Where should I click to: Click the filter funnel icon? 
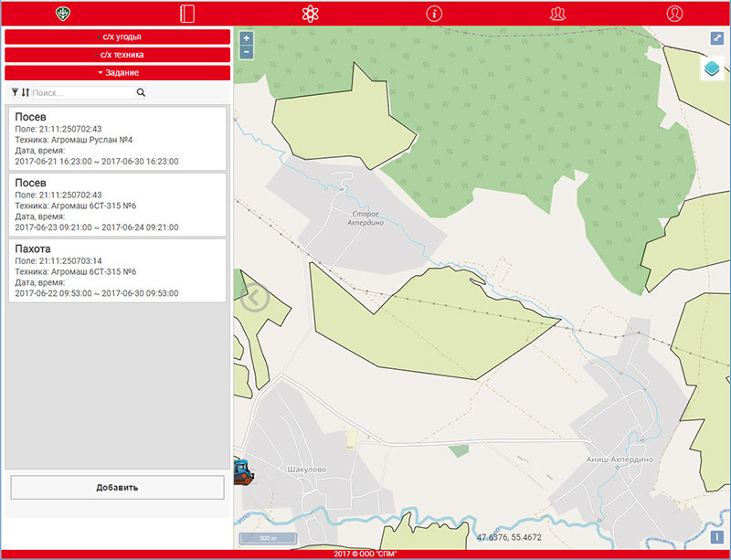pyautogui.click(x=15, y=92)
